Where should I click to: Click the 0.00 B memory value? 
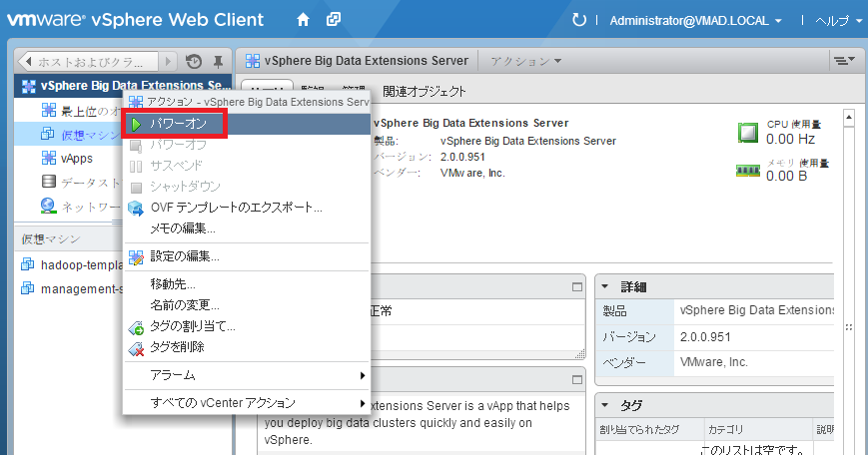click(x=786, y=176)
